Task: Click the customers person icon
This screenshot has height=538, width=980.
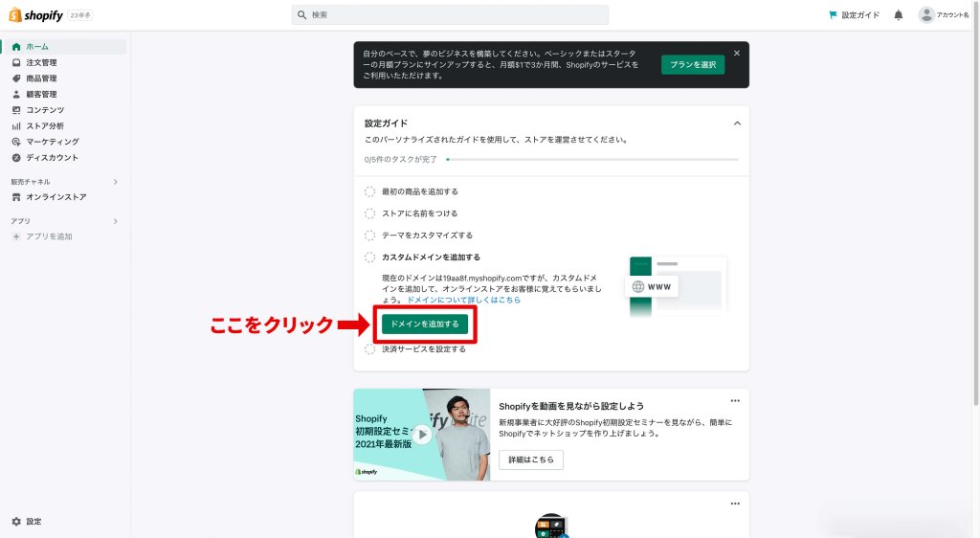Action: 16,95
